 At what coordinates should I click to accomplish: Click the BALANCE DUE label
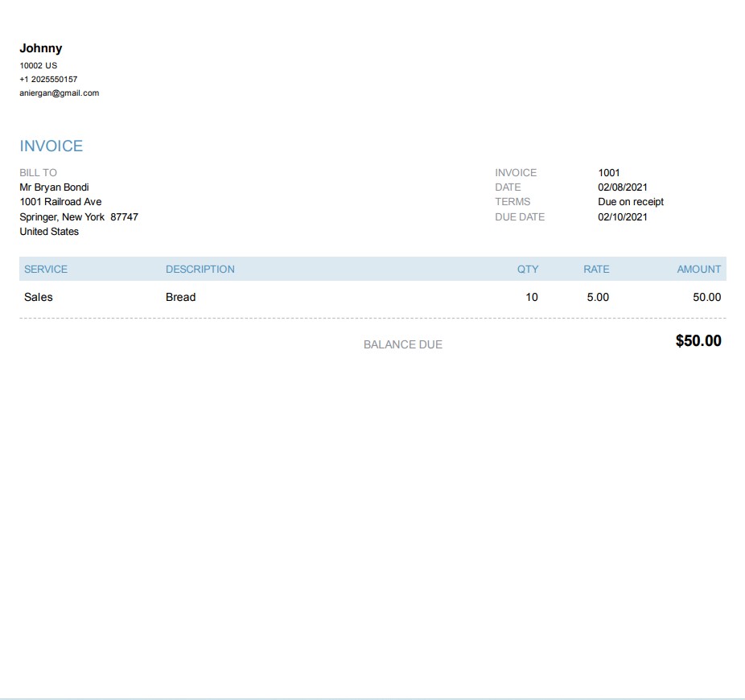tap(403, 344)
